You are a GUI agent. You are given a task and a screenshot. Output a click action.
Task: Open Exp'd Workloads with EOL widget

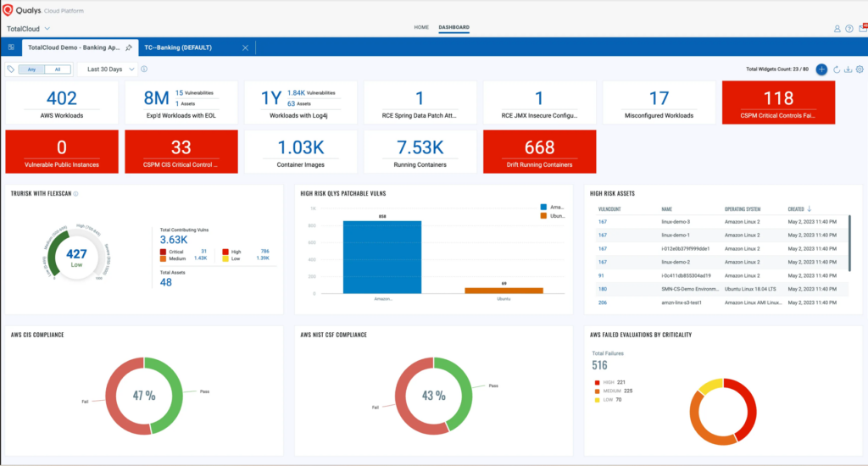pyautogui.click(x=181, y=103)
